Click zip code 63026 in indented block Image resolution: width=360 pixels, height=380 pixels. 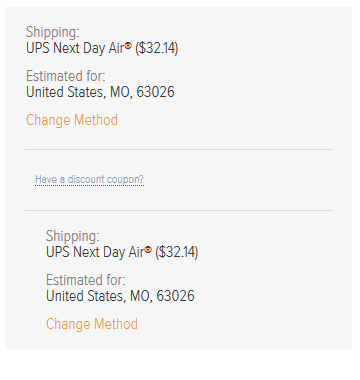(175, 296)
